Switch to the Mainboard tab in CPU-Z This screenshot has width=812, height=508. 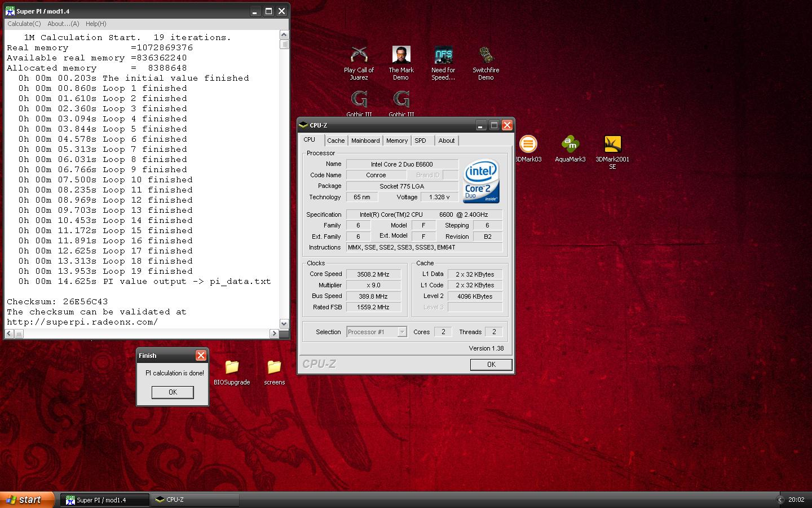(365, 141)
